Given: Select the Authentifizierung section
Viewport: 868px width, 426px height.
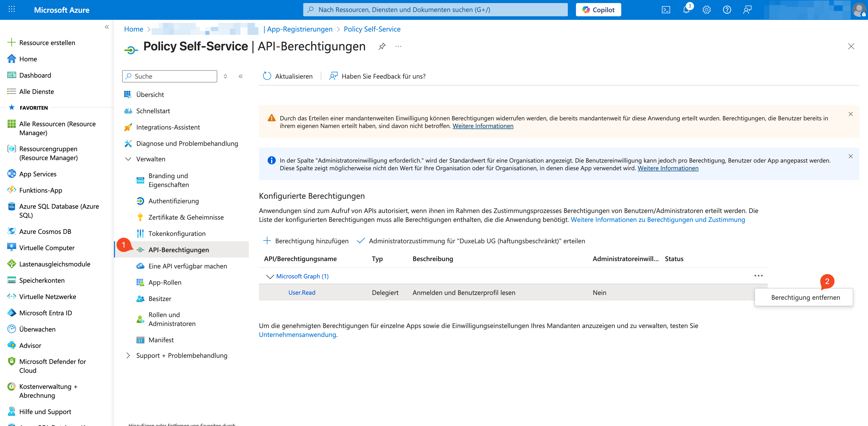Looking at the screenshot, I should click(x=173, y=201).
